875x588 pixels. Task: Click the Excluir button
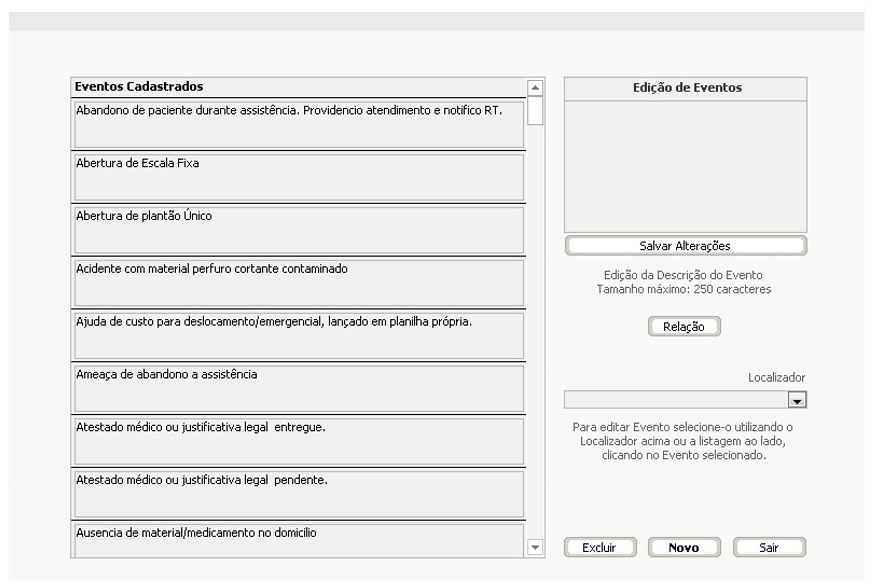[599, 548]
